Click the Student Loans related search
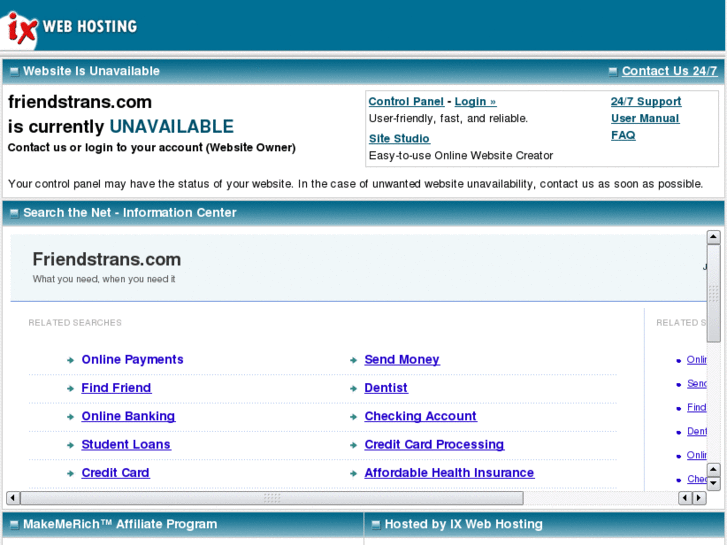 126,444
